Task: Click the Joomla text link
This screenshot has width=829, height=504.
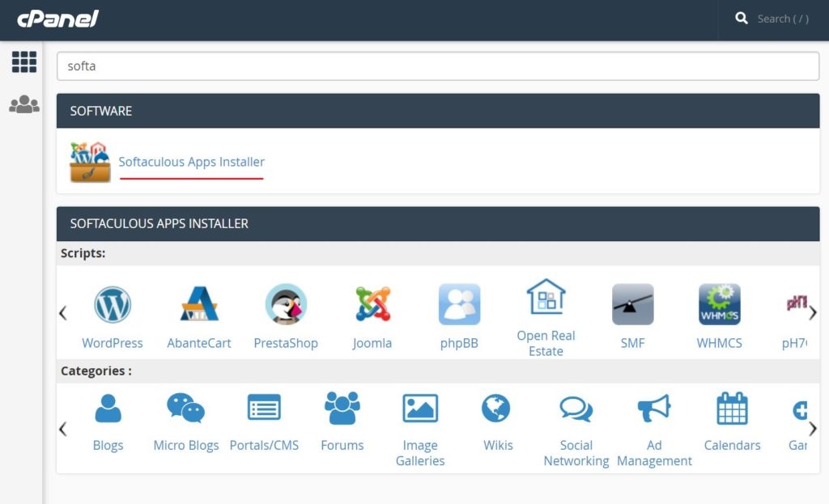Action: pos(372,343)
